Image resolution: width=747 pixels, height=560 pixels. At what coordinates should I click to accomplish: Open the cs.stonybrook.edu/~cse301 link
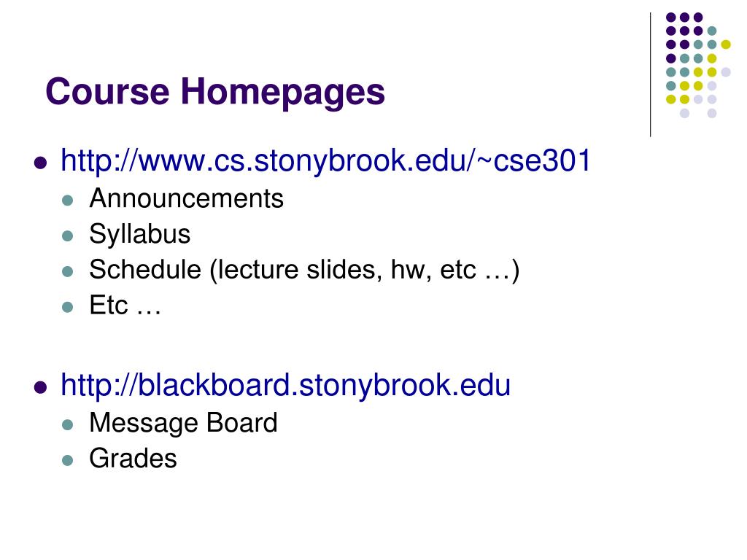325,161
